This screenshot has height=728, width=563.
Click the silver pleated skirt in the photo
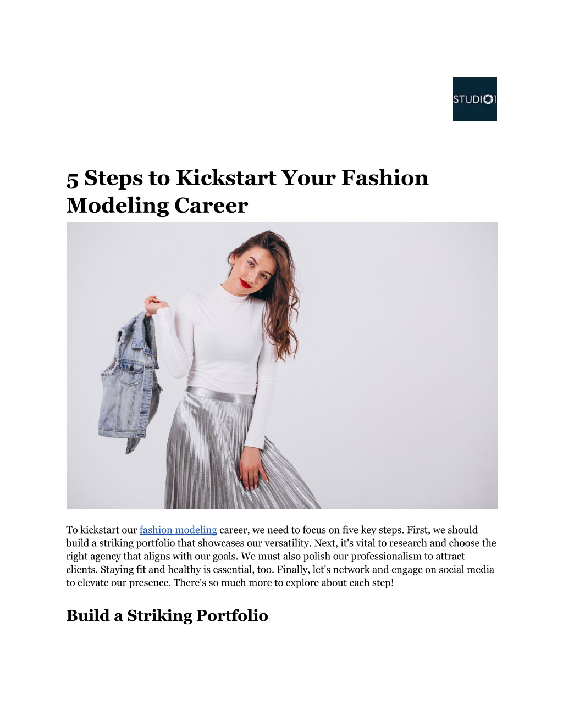[x=236, y=451]
